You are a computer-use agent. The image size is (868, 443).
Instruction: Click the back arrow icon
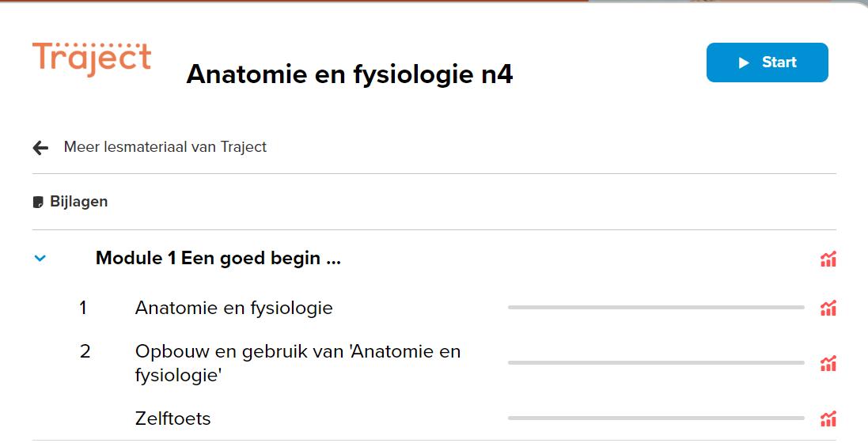(x=40, y=148)
